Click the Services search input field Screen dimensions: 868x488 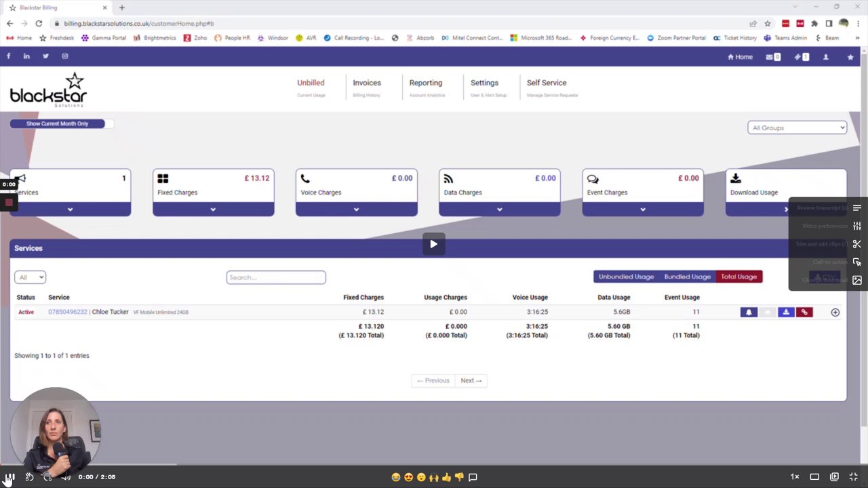276,277
